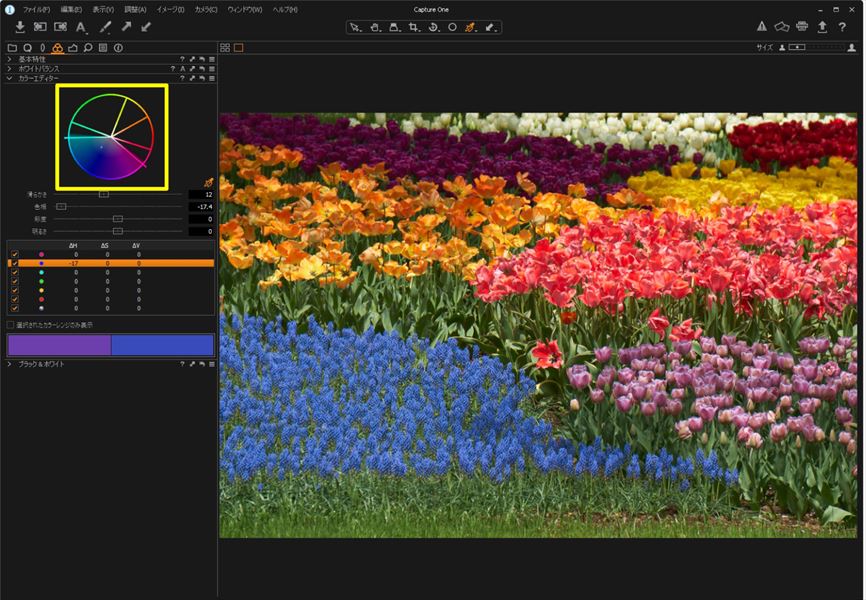Click help question mark icon in top right toolbar

coord(842,27)
